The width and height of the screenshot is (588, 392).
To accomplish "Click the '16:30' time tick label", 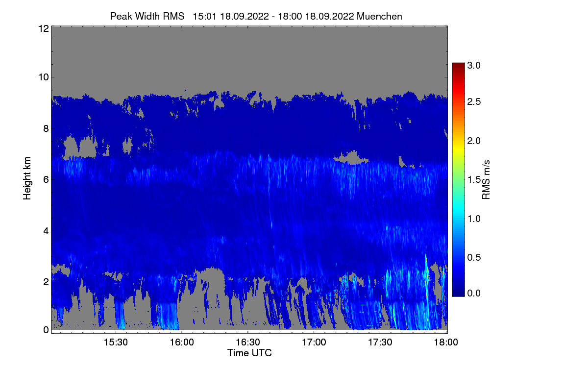I will (x=248, y=343).
